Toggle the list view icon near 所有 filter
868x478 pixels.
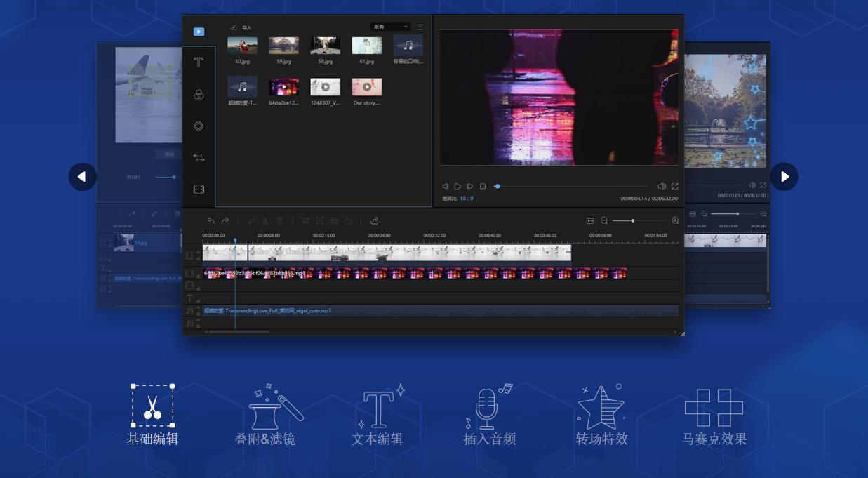(420, 27)
